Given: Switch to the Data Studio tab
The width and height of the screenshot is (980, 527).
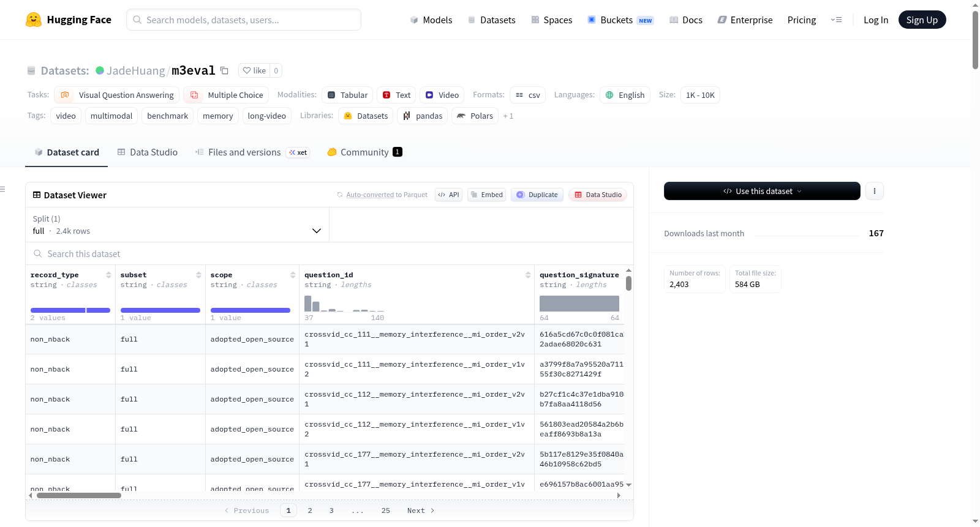Looking at the screenshot, I should tap(148, 152).
